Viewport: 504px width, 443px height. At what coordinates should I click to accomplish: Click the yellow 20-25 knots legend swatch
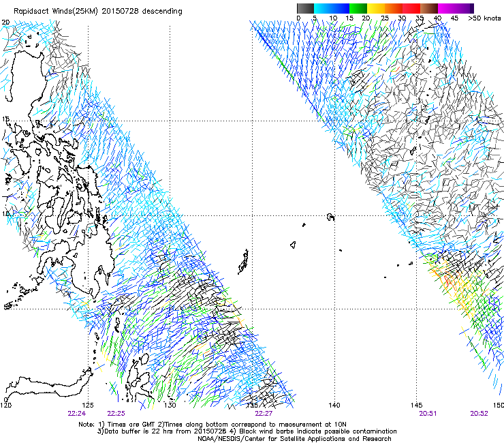(x=376, y=8)
